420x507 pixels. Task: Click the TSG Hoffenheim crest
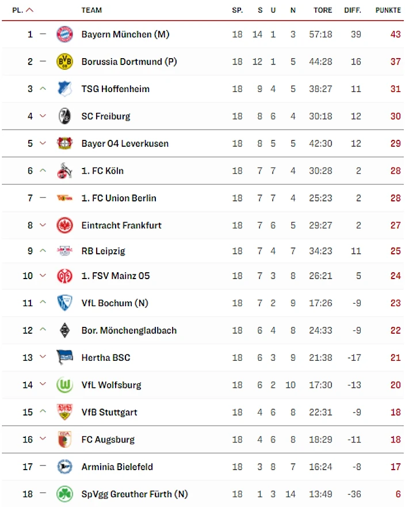(64, 89)
